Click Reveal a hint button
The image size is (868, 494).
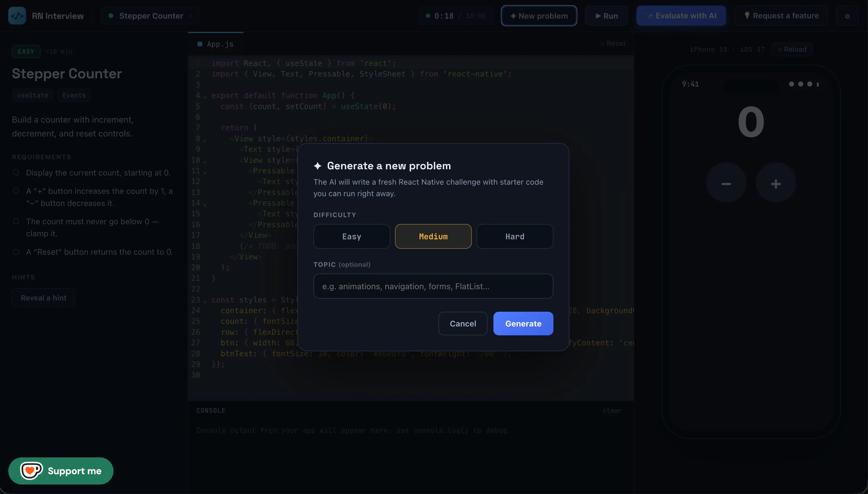point(43,298)
